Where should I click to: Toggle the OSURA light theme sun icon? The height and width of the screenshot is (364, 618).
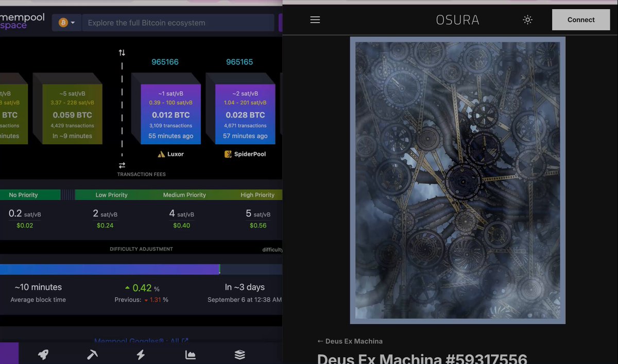tap(527, 20)
